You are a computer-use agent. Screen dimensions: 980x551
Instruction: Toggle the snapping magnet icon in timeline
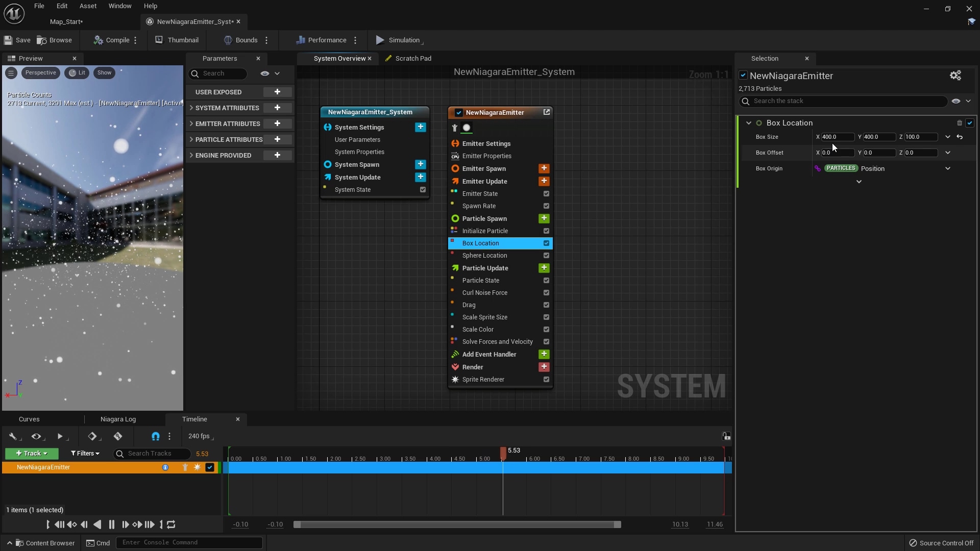[155, 437]
